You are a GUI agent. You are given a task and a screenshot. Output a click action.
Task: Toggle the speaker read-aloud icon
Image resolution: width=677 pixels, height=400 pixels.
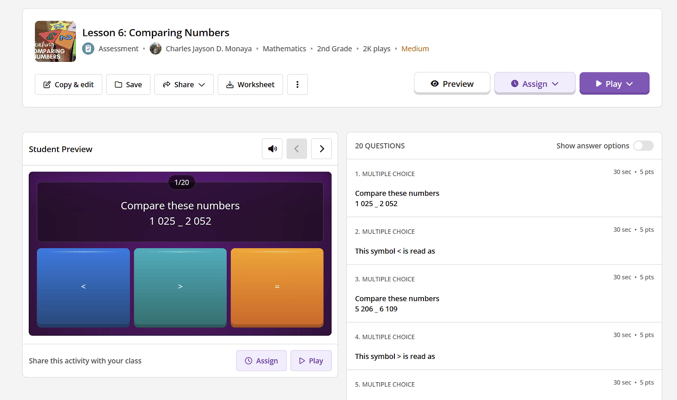point(272,149)
